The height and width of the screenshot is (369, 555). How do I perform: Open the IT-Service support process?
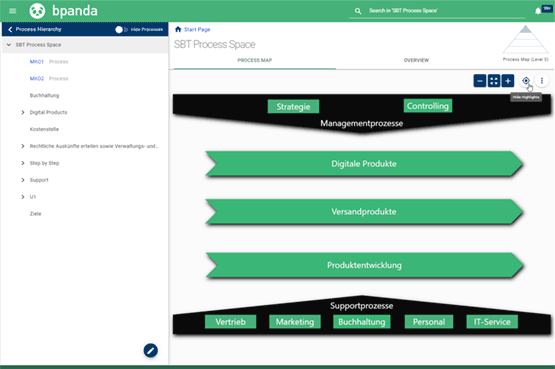(492, 322)
